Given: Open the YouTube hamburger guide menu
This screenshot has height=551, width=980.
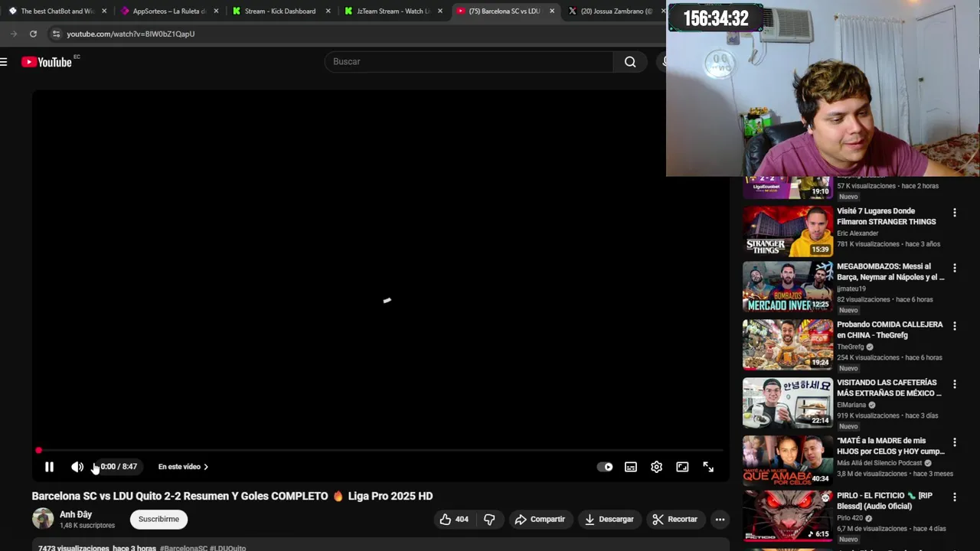Looking at the screenshot, I should pyautogui.click(x=4, y=62).
